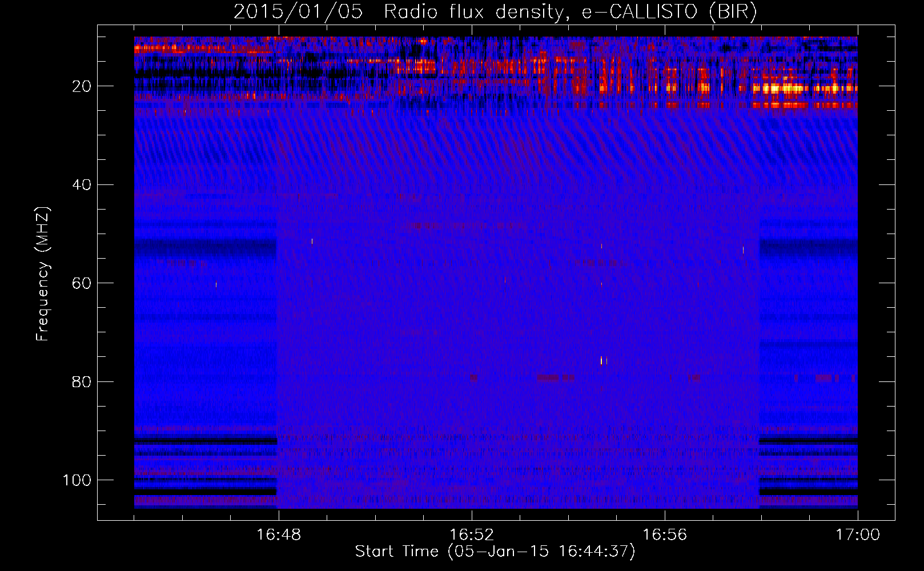The height and width of the screenshot is (571, 924).
Task: Click the 100 frequency tick label
Action: (77, 480)
